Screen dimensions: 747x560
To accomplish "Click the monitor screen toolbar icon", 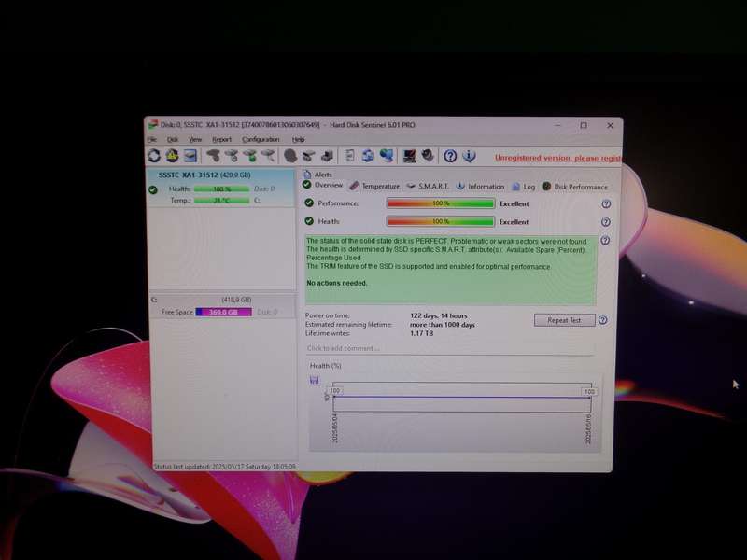I will coord(409,156).
